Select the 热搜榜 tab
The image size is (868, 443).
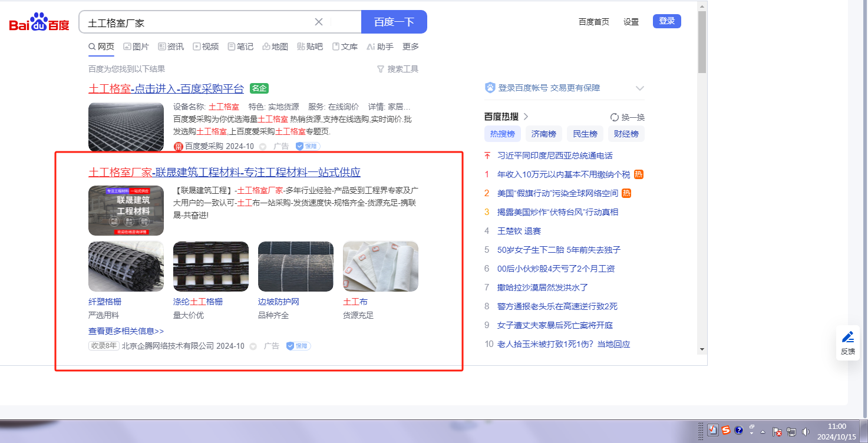click(x=503, y=134)
